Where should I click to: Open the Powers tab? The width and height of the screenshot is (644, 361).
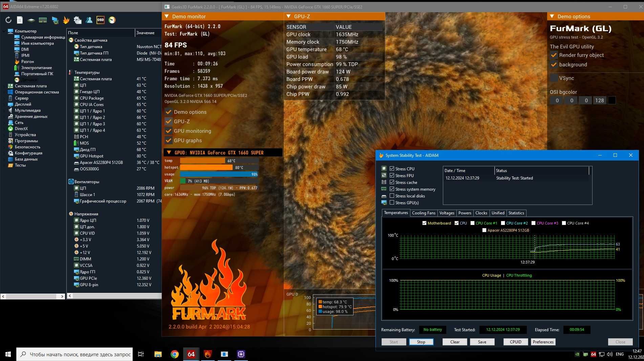[x=465, y=213]
